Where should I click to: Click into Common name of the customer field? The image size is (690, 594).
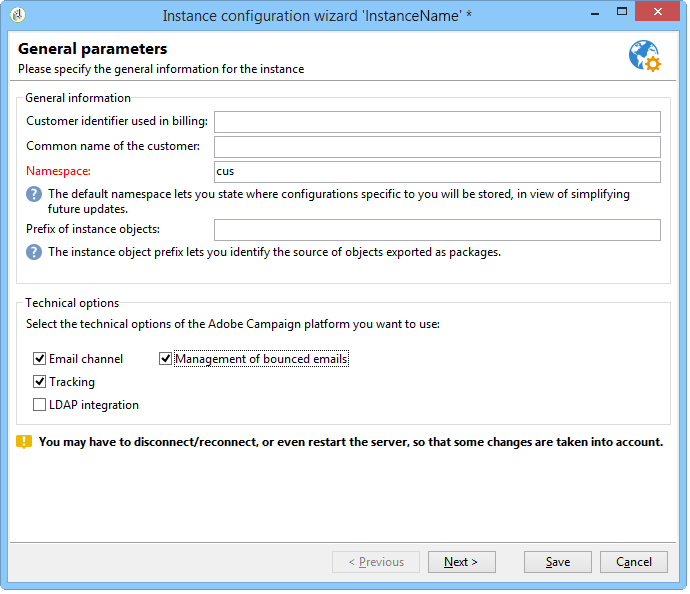pos(437,147)
